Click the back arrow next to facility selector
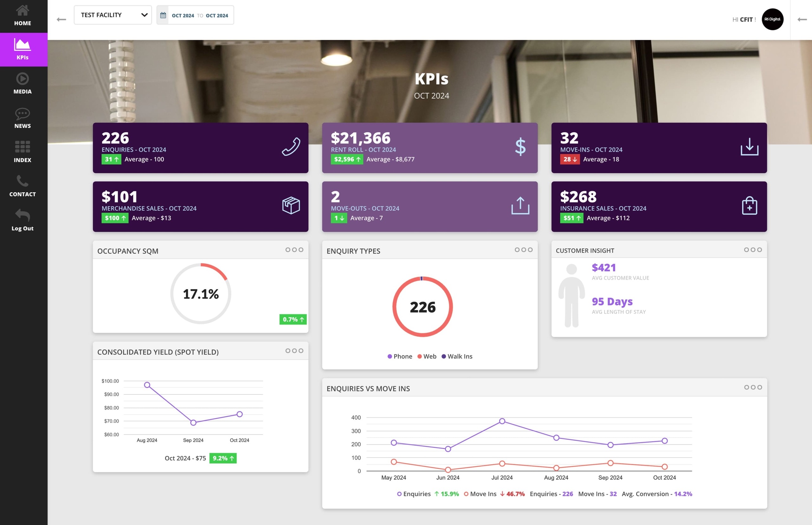 (61, 20)
